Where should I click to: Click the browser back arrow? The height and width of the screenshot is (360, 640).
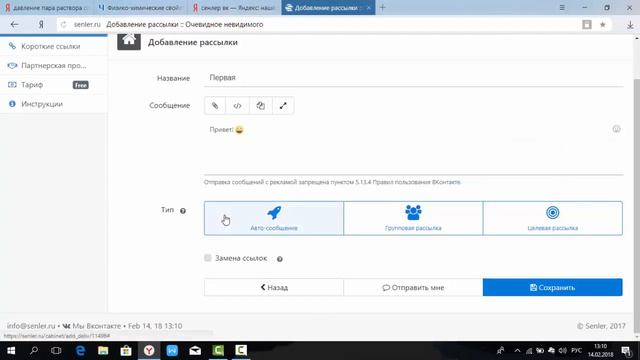(15, 24)
